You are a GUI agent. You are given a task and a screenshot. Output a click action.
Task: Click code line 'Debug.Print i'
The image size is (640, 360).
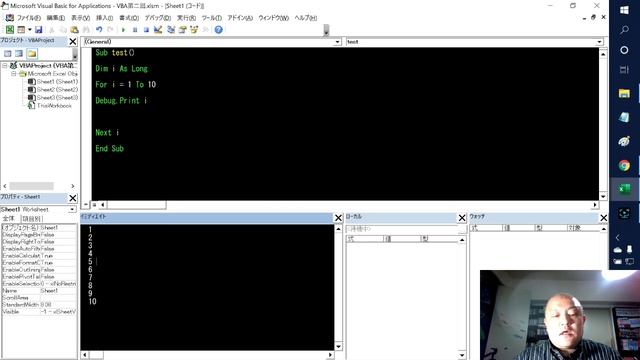pos(121,100)
